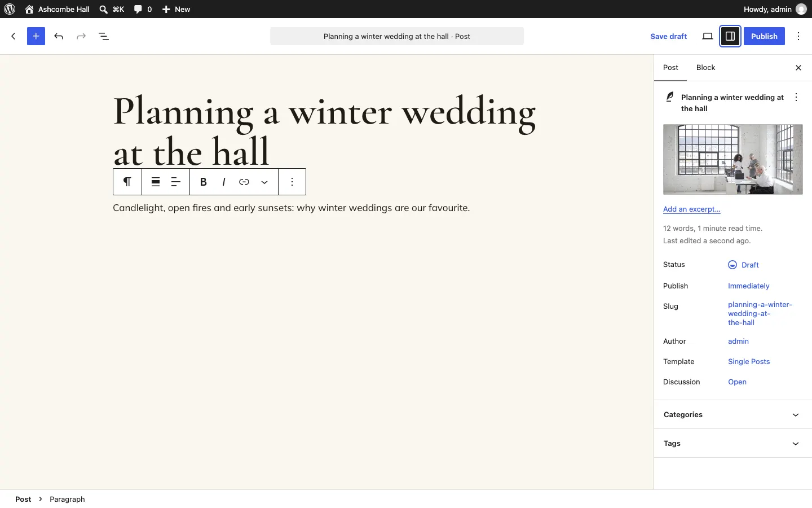
Task: Open the Ashcombe Hall site link
Action: pos(58,9)
